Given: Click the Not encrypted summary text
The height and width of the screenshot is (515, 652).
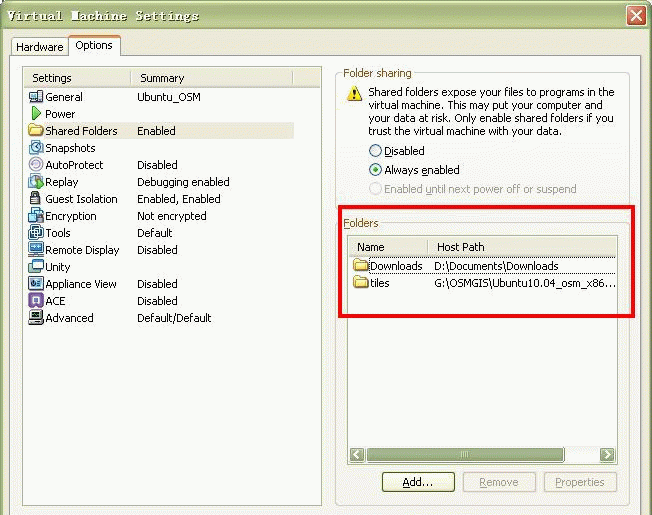Looking at the screenshot, I should tap(172, 216).
